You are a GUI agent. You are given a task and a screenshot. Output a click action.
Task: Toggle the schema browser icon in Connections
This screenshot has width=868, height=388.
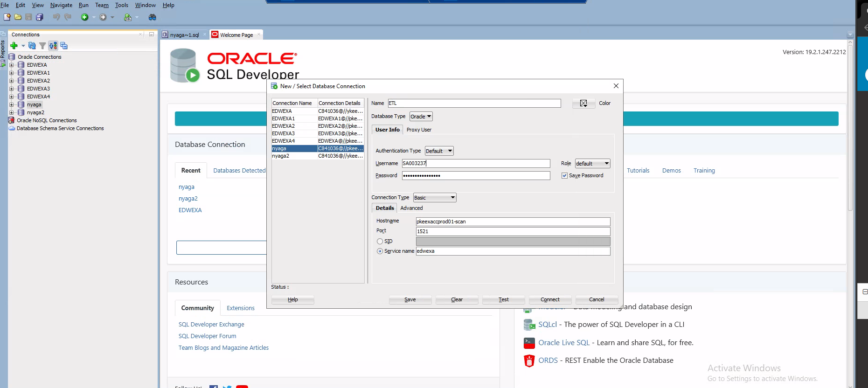click(53, 46)
